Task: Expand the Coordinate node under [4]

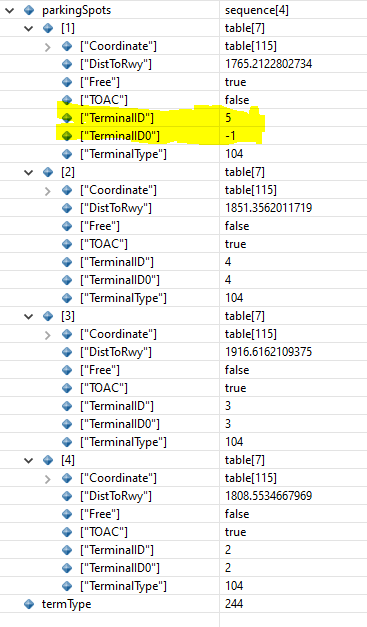Action: click(48, 478)
